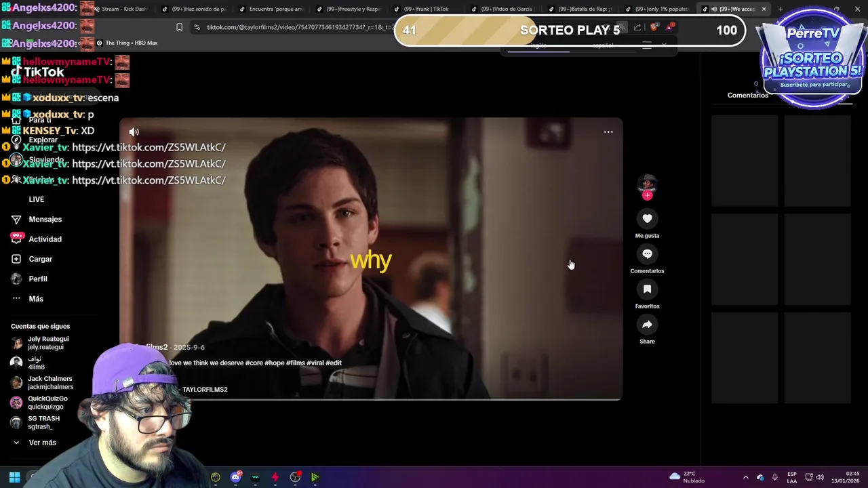Click the #edit hashtag in caption
868x488 pixels.
coord(334,363)
